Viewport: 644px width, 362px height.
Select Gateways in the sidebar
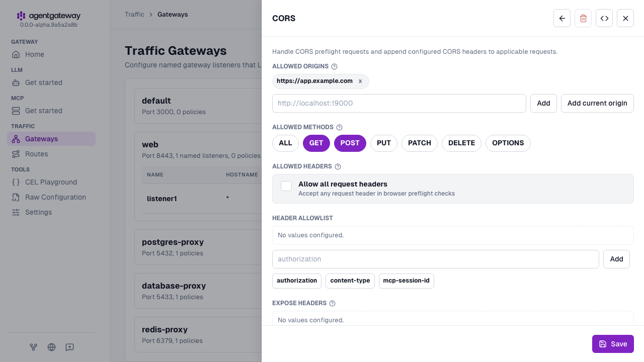click(51, 139)
